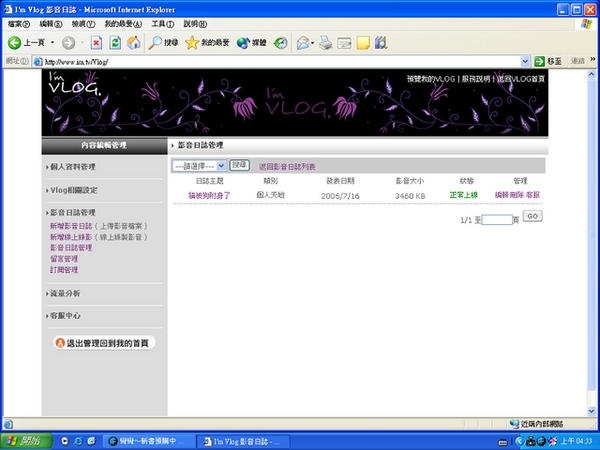Open the 檔案(F) menu
Viewport: 600px width, 450px height.
(x=18, y=24)
